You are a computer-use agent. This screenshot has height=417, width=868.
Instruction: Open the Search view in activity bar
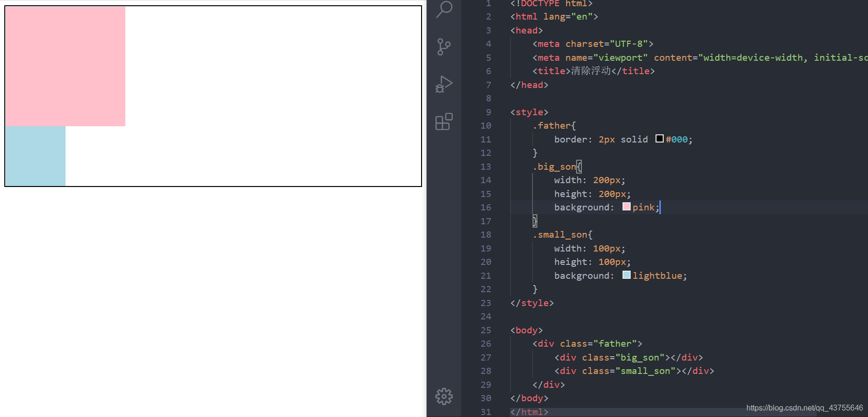coord(444,9)
